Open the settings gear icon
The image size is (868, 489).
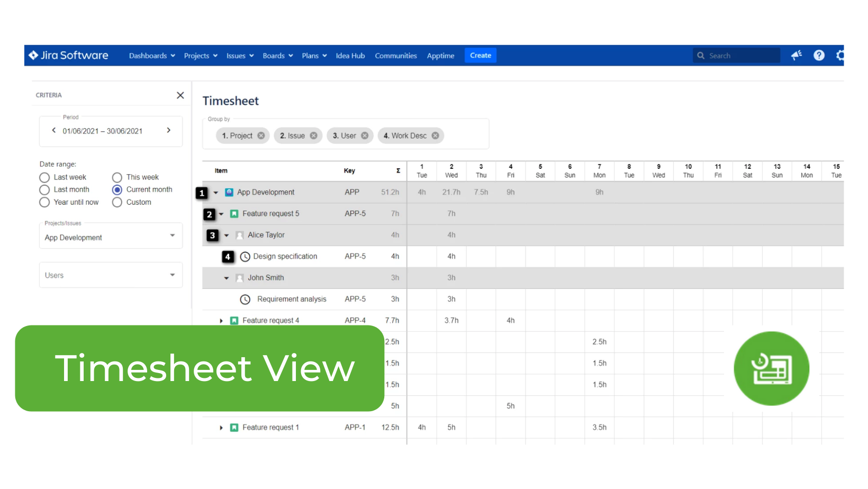[x=840, y=56]
